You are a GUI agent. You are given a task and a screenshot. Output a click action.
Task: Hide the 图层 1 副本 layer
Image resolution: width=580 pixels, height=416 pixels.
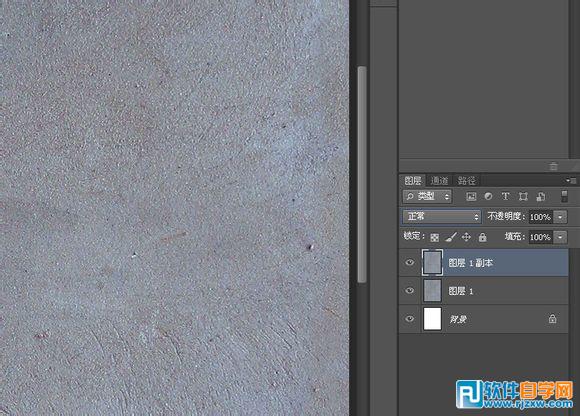click(409, 263)
